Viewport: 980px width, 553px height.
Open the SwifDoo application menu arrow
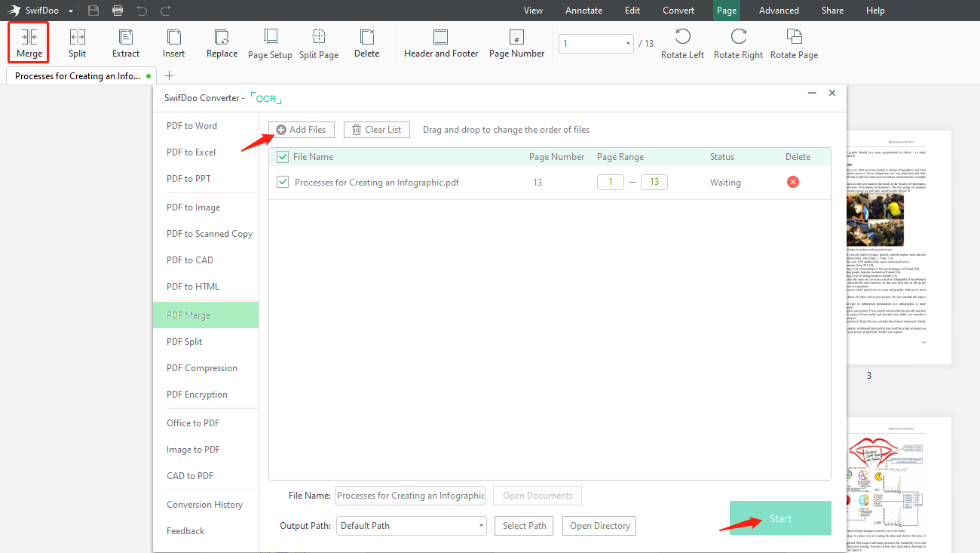[x=70, y=10]
